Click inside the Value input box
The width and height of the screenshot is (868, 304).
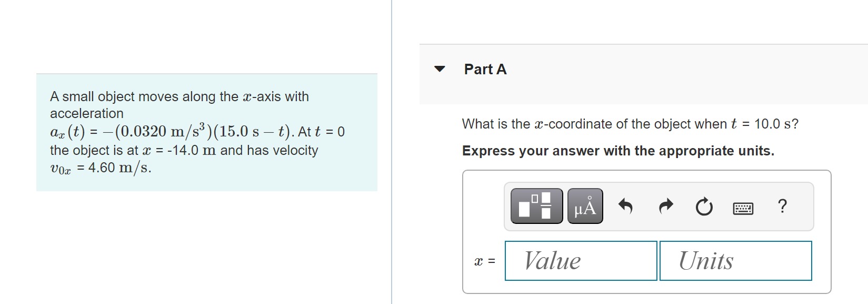click(581, 260)
